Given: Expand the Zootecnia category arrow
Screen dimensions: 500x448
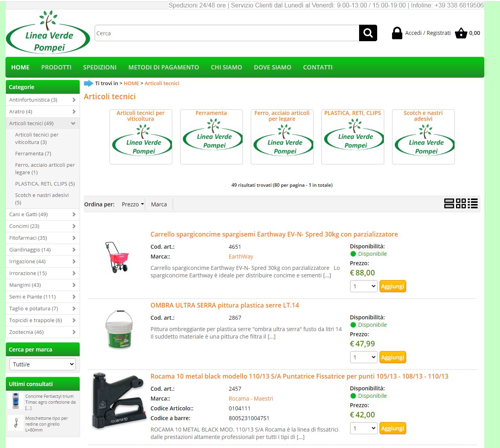Looking at the screenshot, I should [74, 332].
